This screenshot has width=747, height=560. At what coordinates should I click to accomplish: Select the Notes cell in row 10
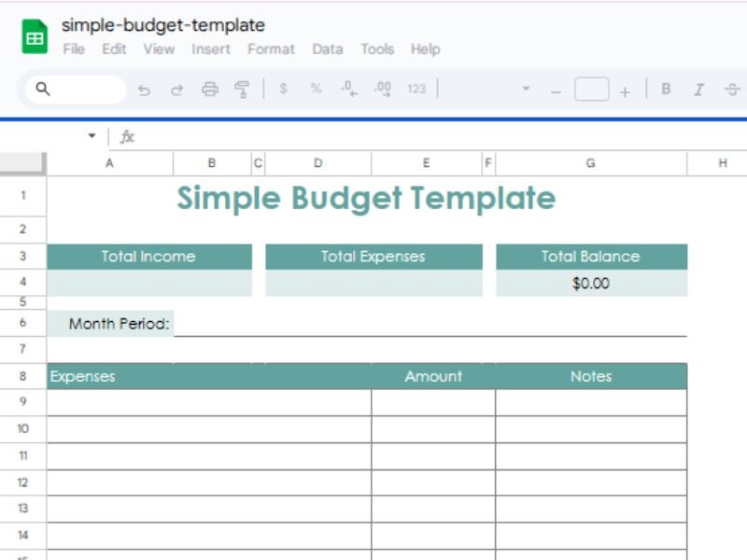pyautogui.click(x=591, y=429)
